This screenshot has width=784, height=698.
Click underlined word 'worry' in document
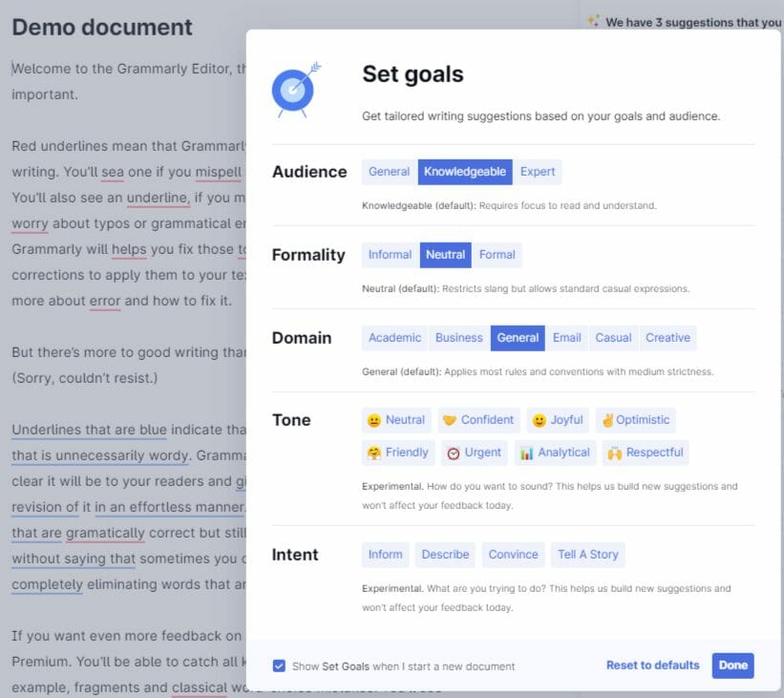tap(30, 223)
